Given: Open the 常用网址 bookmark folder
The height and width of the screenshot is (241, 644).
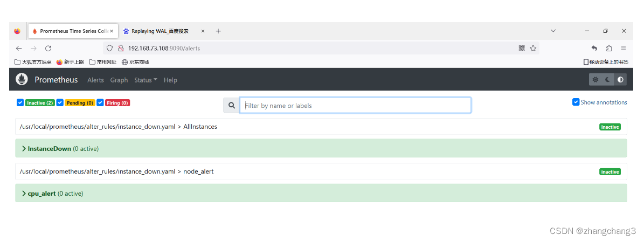Looking at the screenshot, I should click(103, 62).
